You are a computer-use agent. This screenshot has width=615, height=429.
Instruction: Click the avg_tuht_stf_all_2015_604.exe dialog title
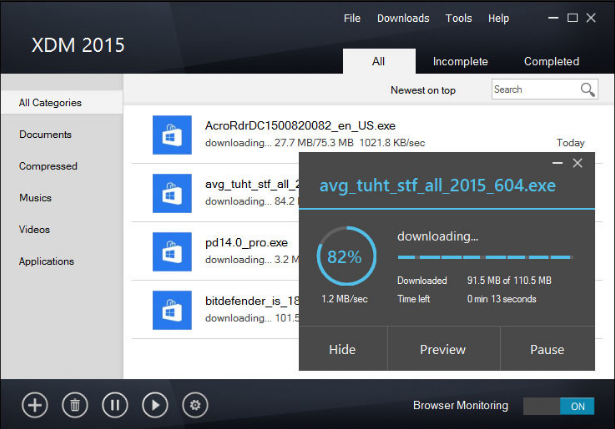437,185
